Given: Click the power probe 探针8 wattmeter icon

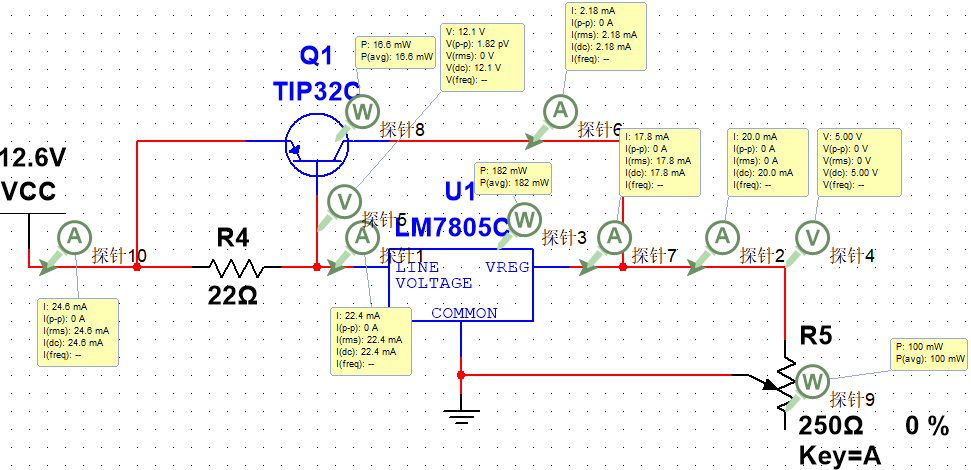Looking at the screenshot, I should click(360, 112).
